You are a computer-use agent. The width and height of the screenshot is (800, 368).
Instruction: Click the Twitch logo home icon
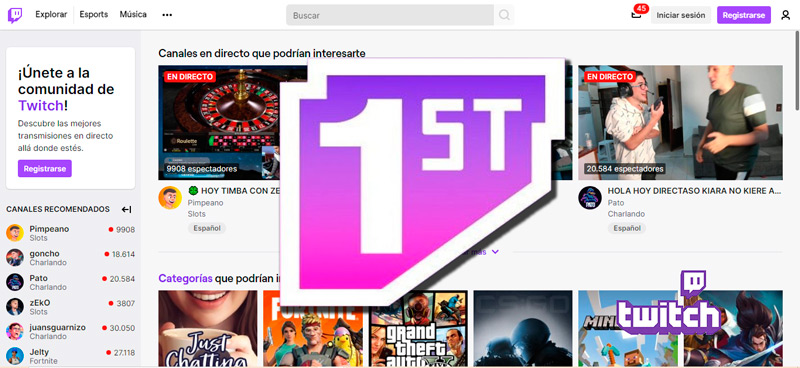point(15,15)
